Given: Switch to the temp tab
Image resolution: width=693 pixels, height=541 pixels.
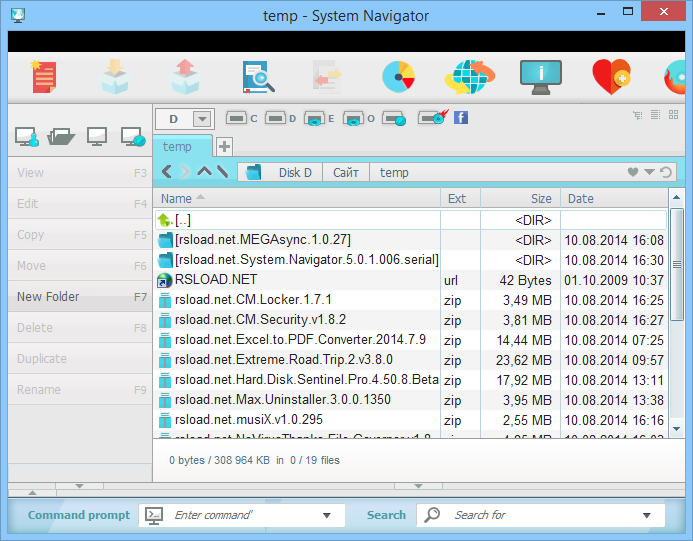Looking at the screenshot, I should click(178, 147).
